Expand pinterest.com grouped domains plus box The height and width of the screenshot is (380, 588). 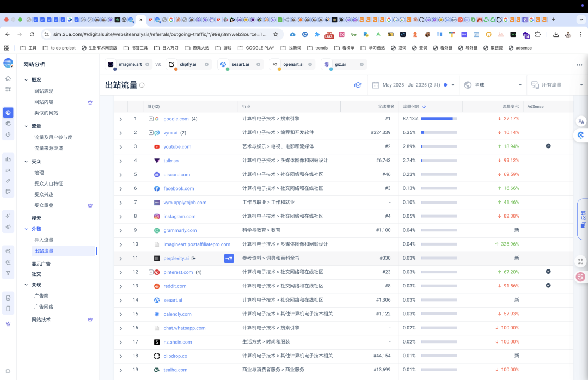[x=151, y=272]
